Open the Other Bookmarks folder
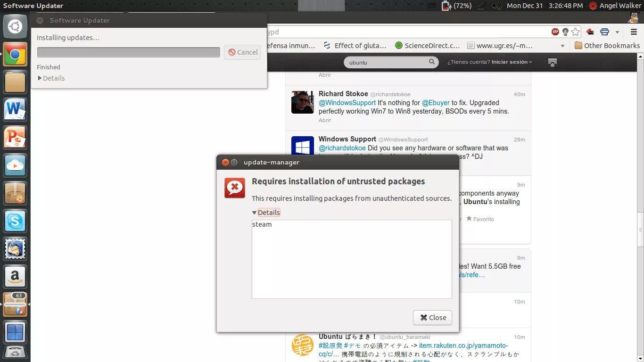The width and height of the screenshot is (644, 362). pos(607,46)
